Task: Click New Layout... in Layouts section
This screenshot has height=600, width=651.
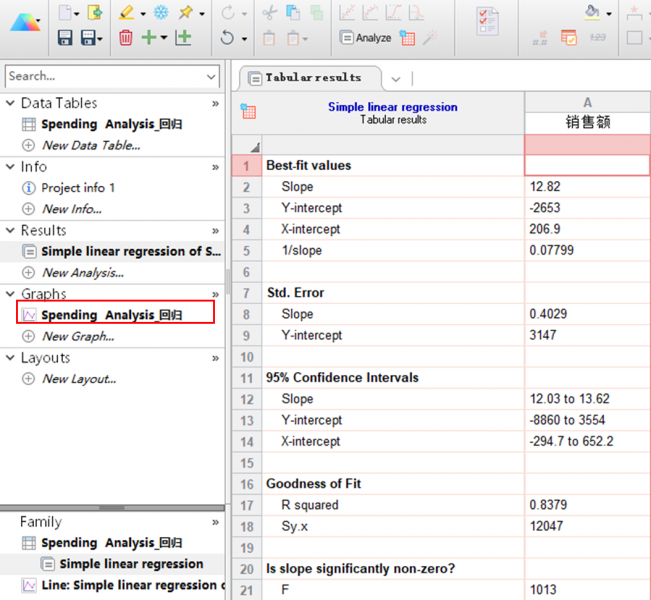Action: pos(78,379)
